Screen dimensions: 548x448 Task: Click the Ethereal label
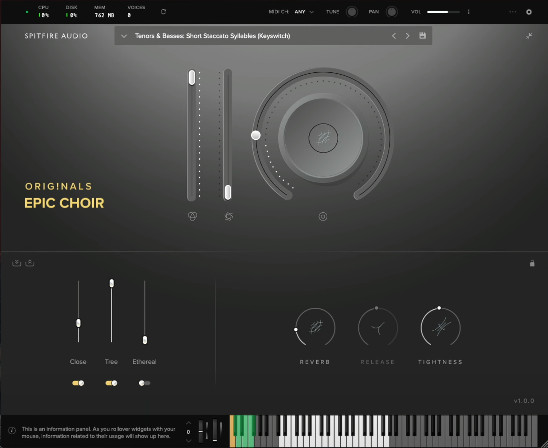point(144,362)
